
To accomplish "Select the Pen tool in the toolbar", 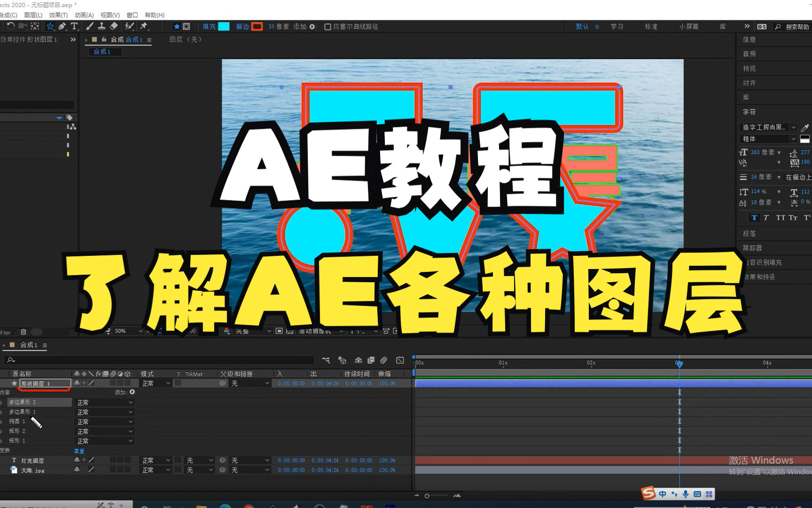I will coord(62,26).
